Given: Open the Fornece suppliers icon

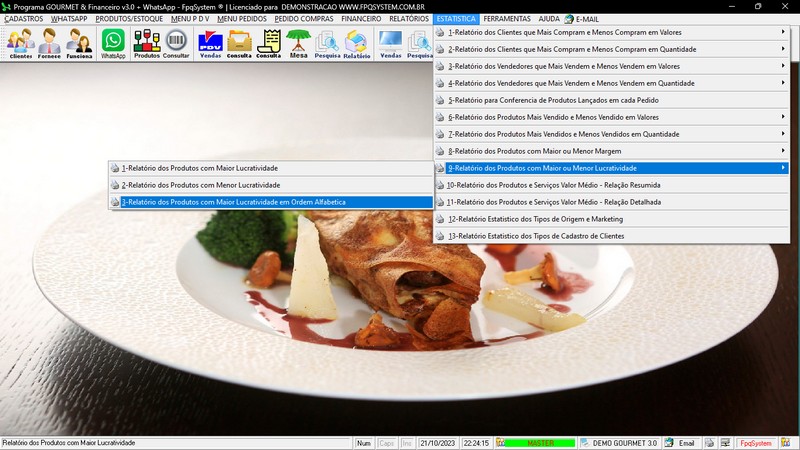Looking at the screenshot, I should [x=49, y=43].
